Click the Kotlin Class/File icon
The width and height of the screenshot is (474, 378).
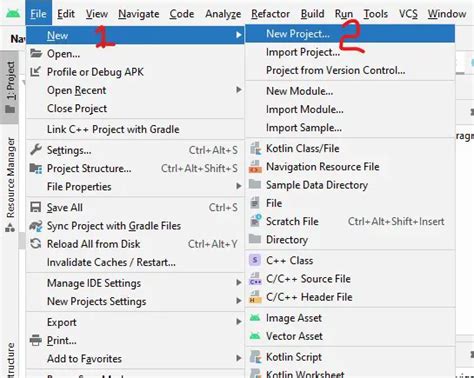click(x=255, y=148)
